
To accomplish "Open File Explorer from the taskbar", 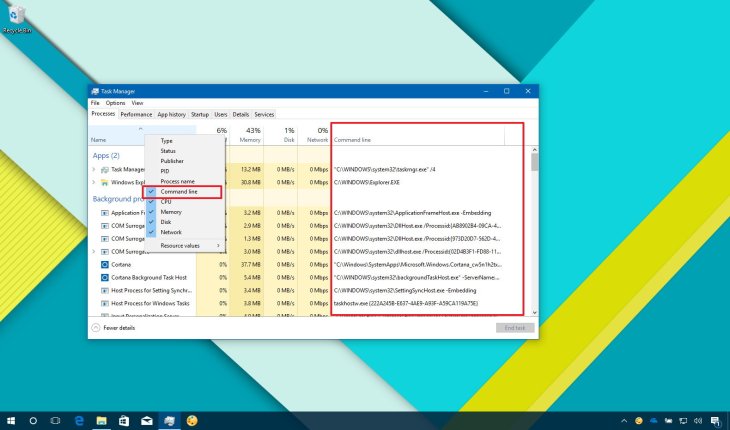I will pos(101,421).
